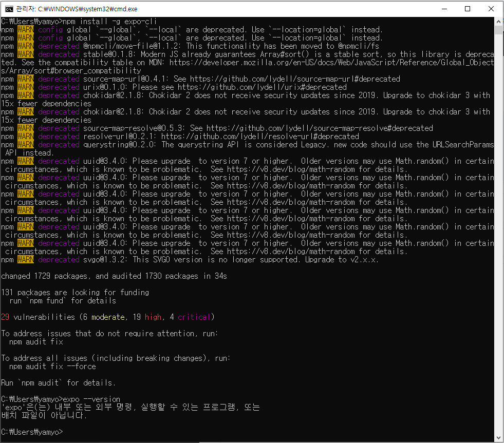Image resolution: width=504 pixels, height=443 pixels.
Task: Click the 'npm install -g expo-cli' command text
Action: pyautogui.click(x=109, y=22)
